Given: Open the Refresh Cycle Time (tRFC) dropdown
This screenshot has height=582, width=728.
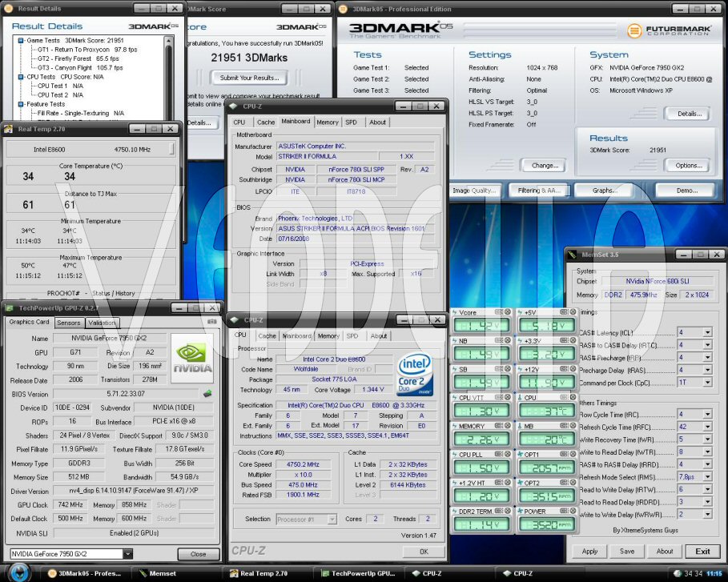Looking at the screenshot, I should (x=707, y=427).
